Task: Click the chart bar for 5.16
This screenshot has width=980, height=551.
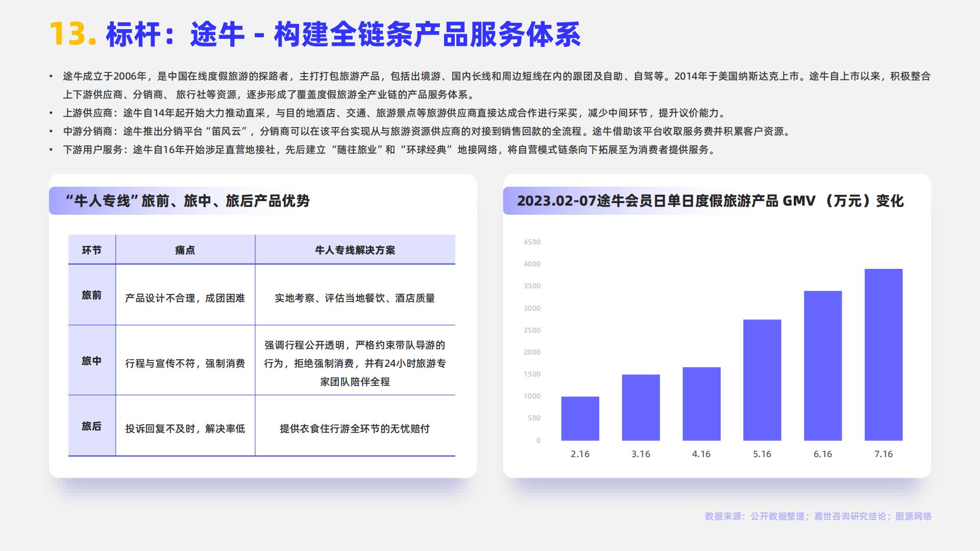Action: (x=762, y=380)
